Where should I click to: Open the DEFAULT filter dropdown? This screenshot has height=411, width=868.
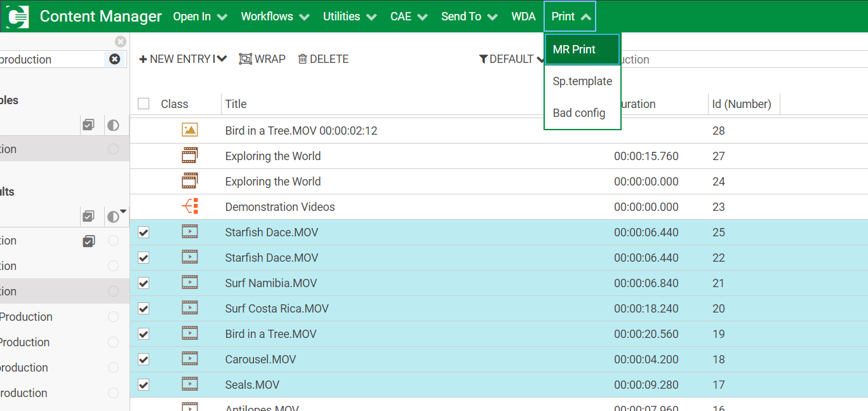511,59
